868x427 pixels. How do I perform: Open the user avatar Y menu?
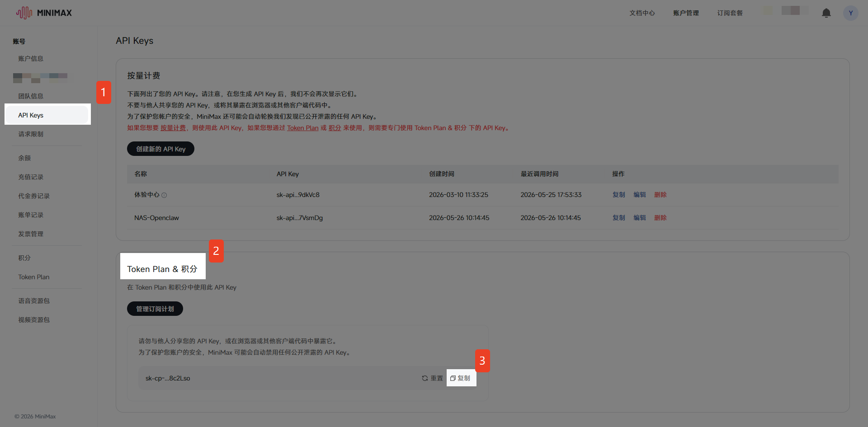click(850, 13)
